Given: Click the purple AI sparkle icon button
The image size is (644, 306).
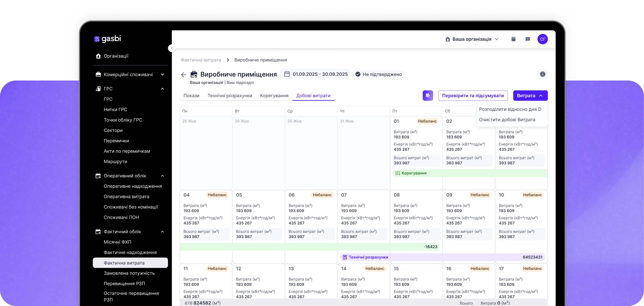Looking at the screenshot, I should (428, 96).
